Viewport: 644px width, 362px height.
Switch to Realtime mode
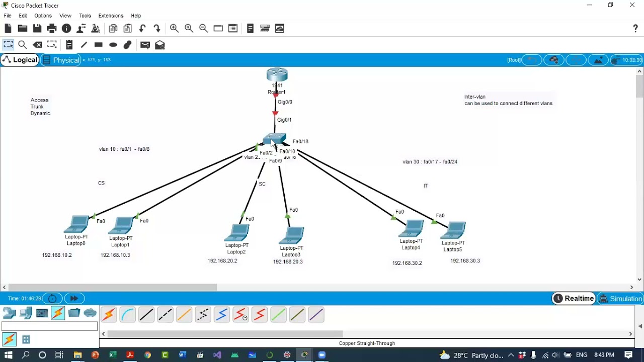(574, 298)
